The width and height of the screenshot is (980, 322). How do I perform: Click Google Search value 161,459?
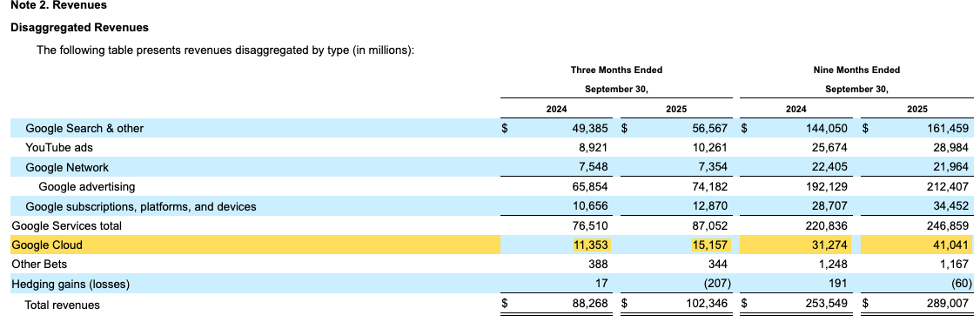pyautogui.click(x=949, y=128)
